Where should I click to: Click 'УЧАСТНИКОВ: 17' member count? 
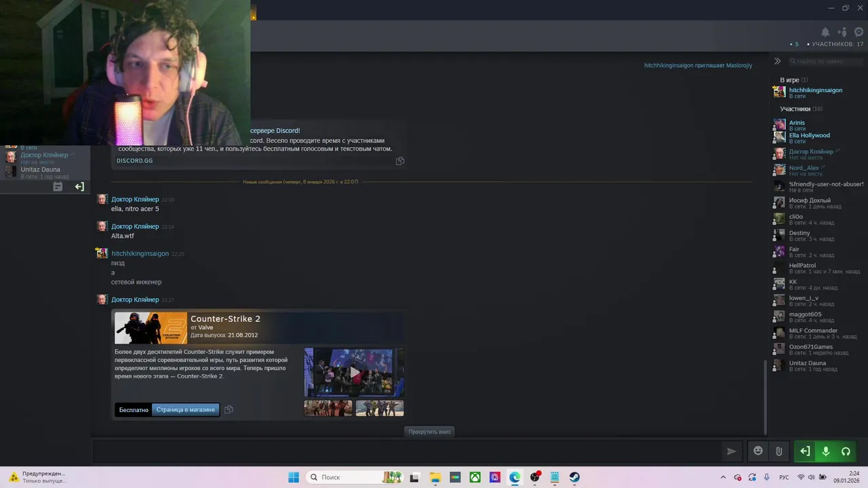point(837,44)
